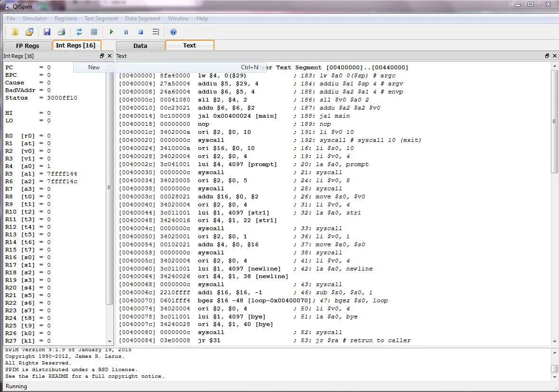This screenshot has width=559, height=392.
Task: Select the New menu entry
Action: tap(94, 67)
